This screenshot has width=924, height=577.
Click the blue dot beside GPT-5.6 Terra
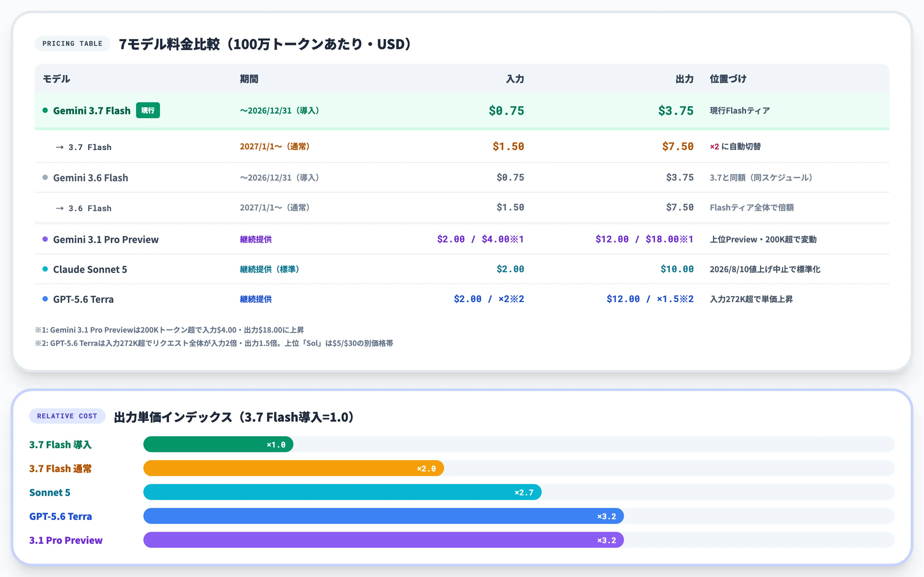pyautogui.click(x=45, y=299)
